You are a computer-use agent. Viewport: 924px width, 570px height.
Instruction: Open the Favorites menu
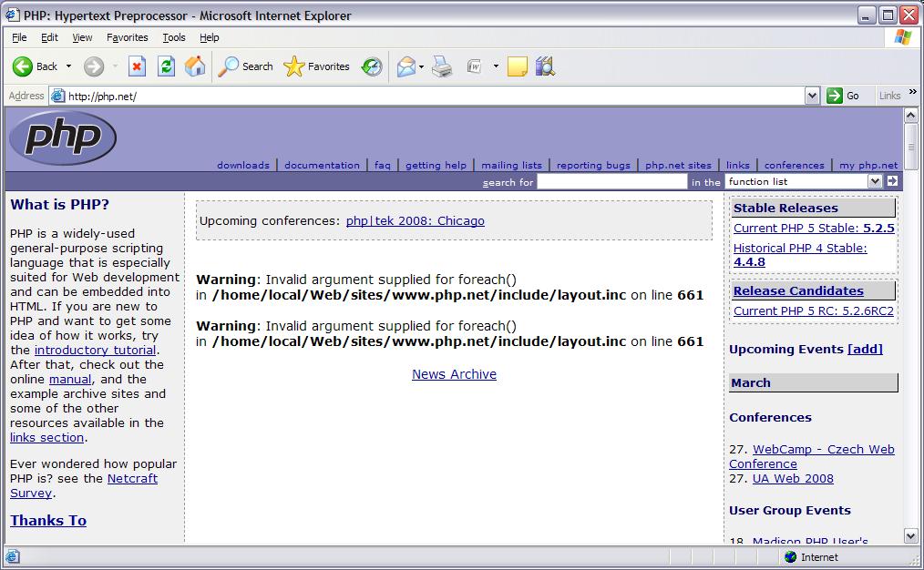(128, 37)
